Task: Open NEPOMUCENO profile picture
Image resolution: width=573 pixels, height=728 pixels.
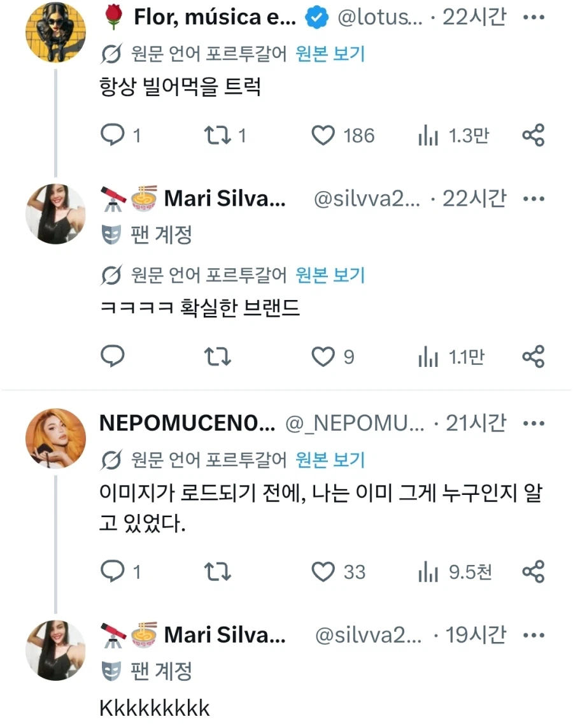Action: [x=55, y=438]
